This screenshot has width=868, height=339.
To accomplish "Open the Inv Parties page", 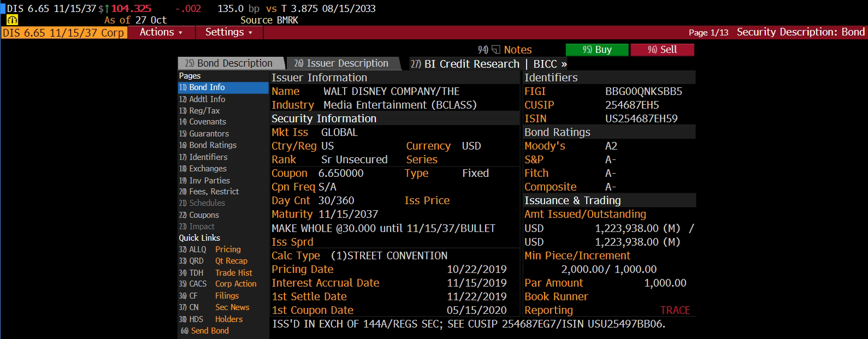I will pyautogui.click(x=204, y=181).
